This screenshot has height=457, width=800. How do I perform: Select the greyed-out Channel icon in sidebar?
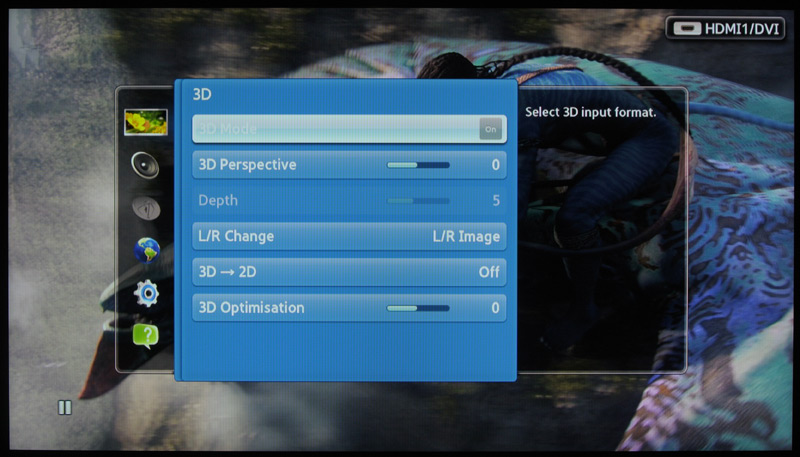pyautogui.click(x=146, y=208)
